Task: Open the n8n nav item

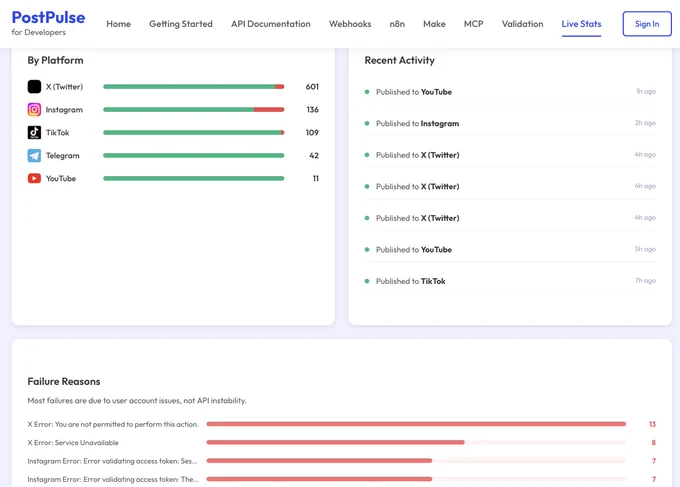Action: pos(397,24)
